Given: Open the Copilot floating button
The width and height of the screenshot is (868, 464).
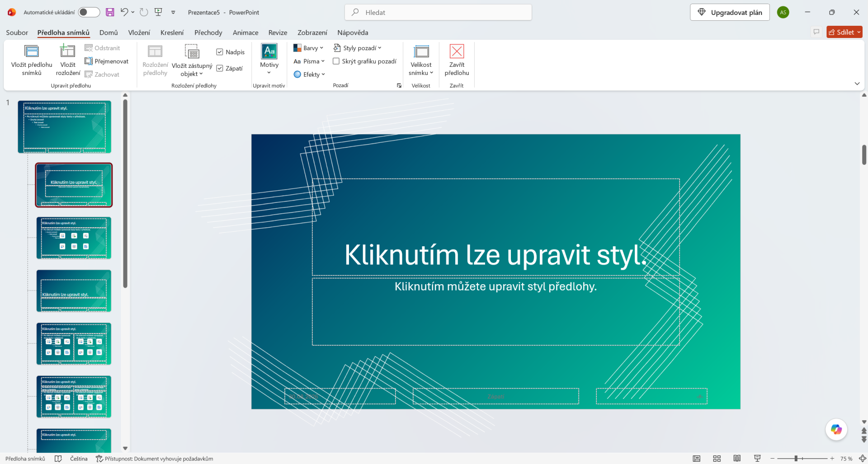Looking at the screenshot, I should [x=836, y=429].
